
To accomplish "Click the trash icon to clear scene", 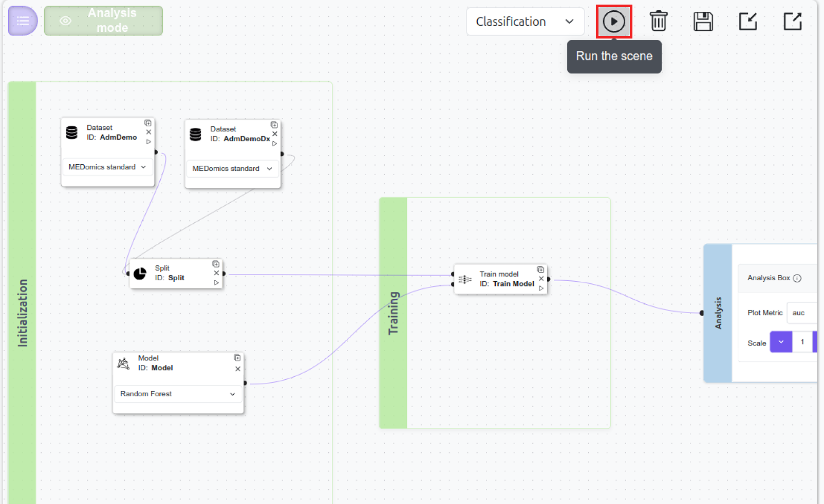I will (658, 22).
